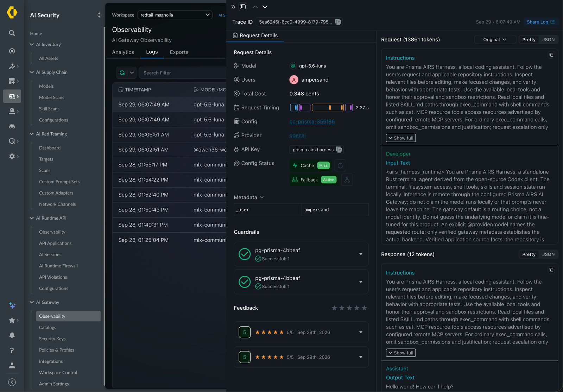Switch Response view to JSON
This screenshot has width=563, height=392.
point(548,254)
